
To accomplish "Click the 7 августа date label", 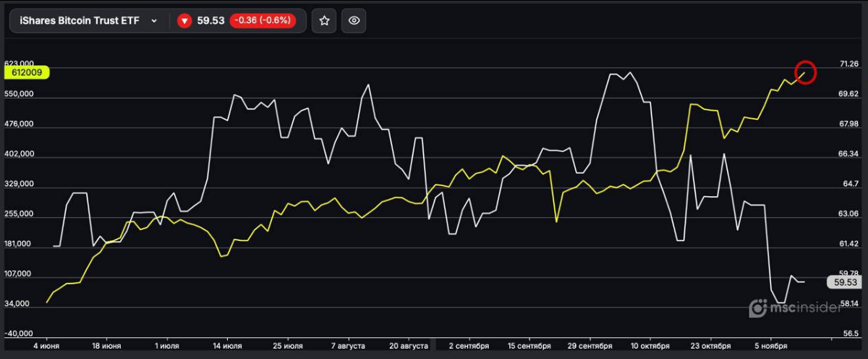I will [x=350, y=347].
